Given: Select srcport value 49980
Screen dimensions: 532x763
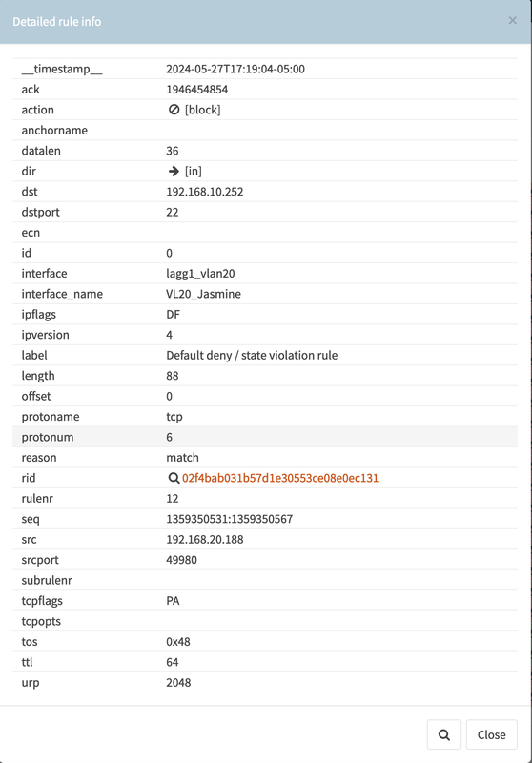Looking at the screenshot, I should click(181, 560).
